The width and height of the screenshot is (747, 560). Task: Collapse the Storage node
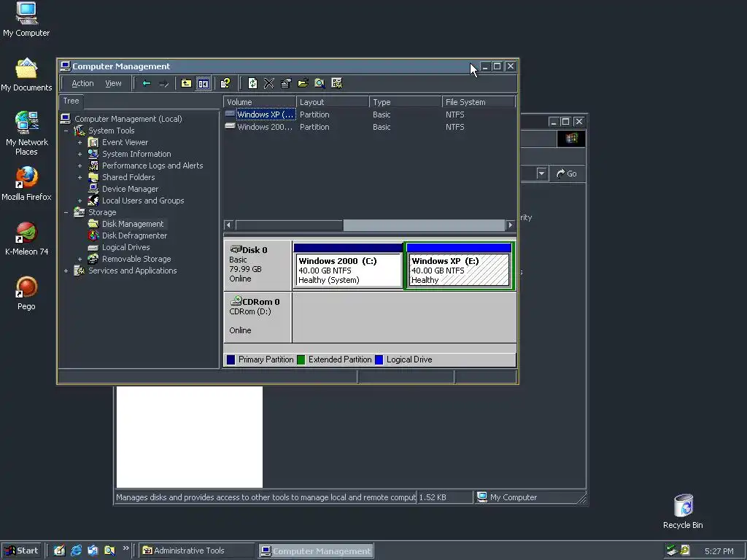[66, 212]
